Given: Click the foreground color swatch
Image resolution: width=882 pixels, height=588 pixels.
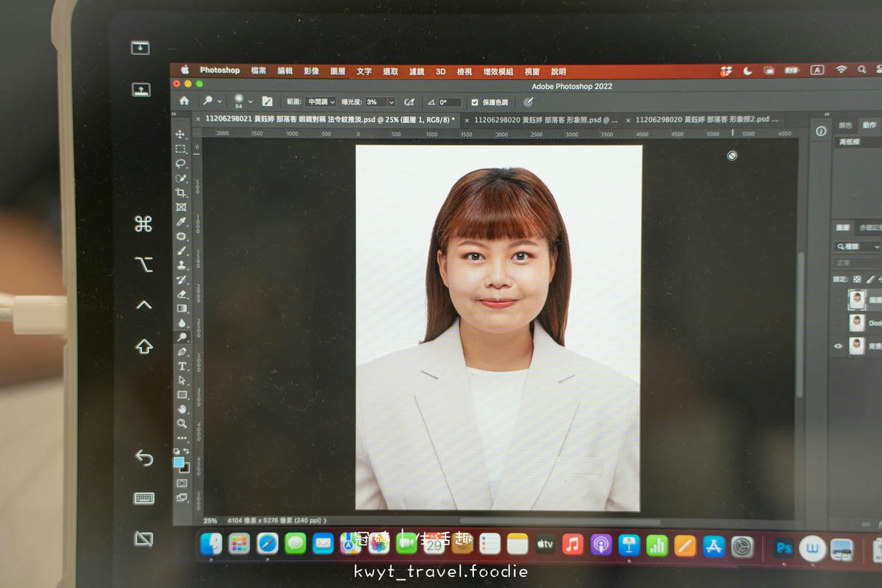Looking at the screenshot, I should pyautogui.click(x=179, y=462).
